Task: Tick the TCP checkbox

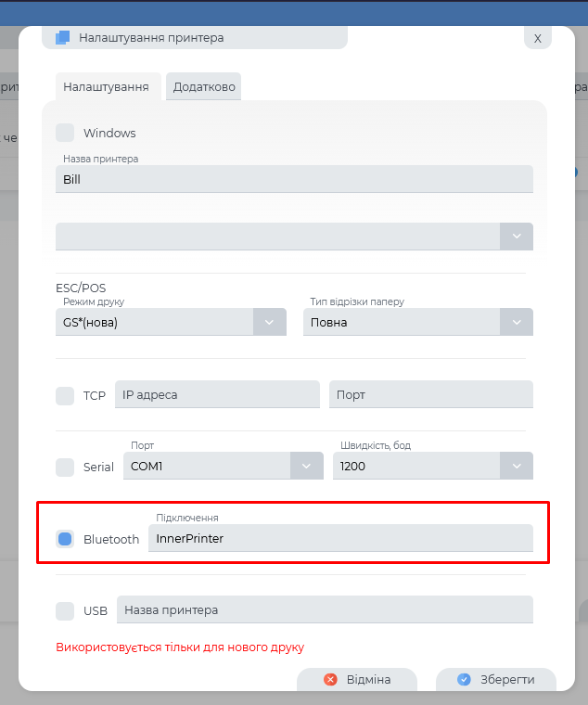Action: pos(65,395)
